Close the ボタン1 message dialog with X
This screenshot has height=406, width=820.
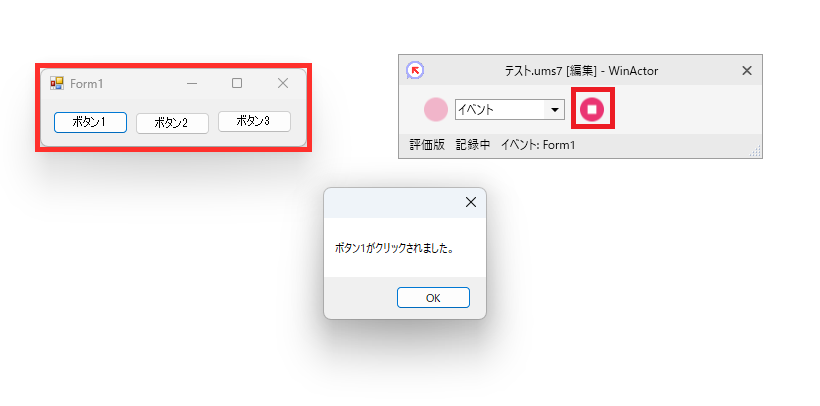[471, 202]
